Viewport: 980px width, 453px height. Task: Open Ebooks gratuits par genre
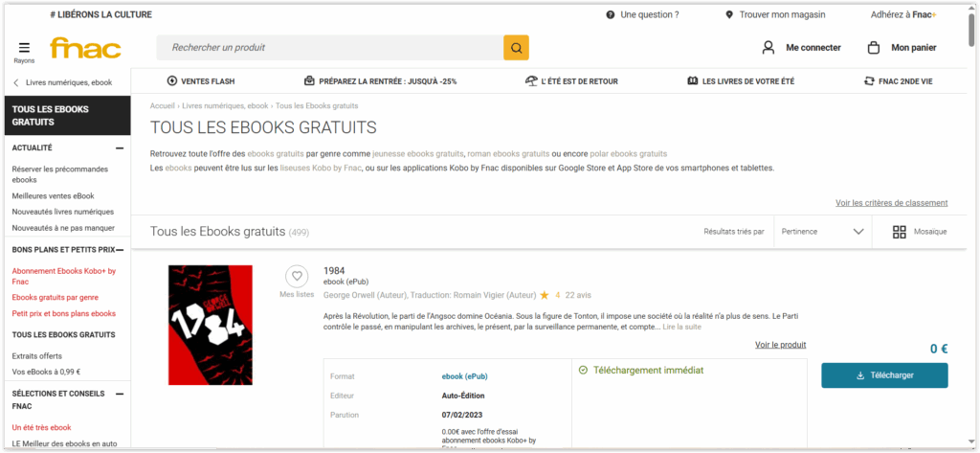click(55, 297)
